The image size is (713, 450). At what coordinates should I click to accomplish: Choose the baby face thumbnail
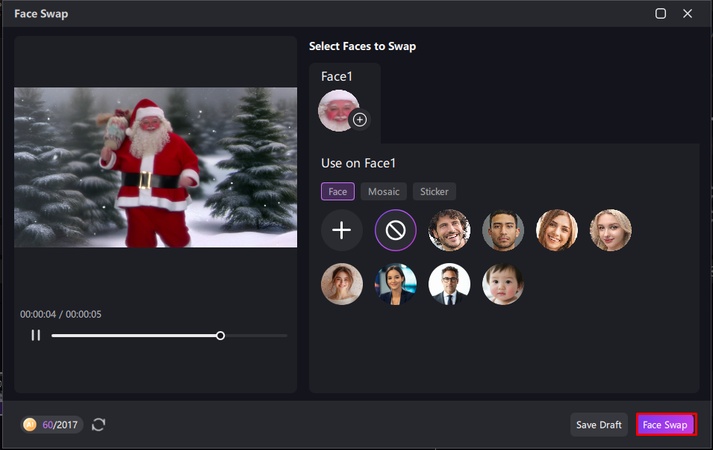click(503, 284)
